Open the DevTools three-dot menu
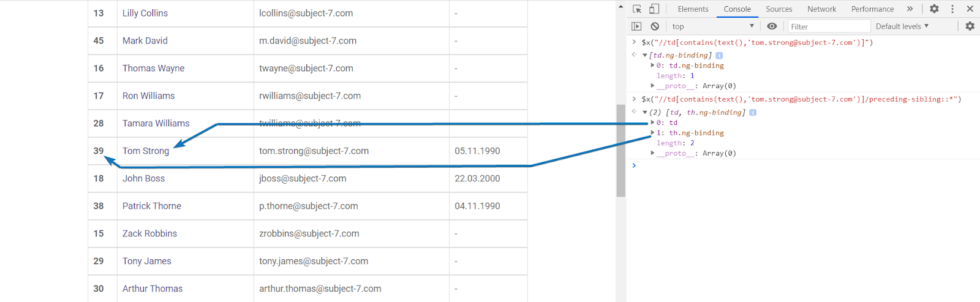980x302 pixels. [x=952, y=9]
